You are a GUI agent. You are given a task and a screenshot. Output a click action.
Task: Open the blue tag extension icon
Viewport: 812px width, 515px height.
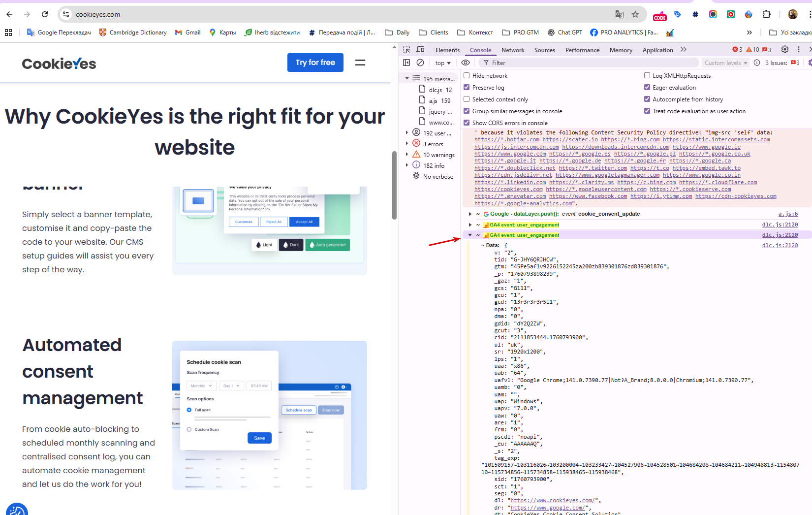[x=678, y=14]
